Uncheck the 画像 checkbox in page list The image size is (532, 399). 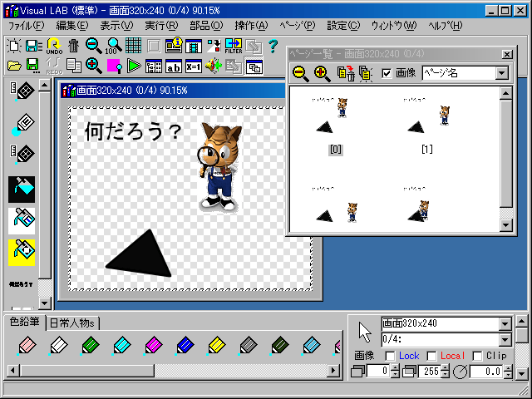(x=387, y=74)
